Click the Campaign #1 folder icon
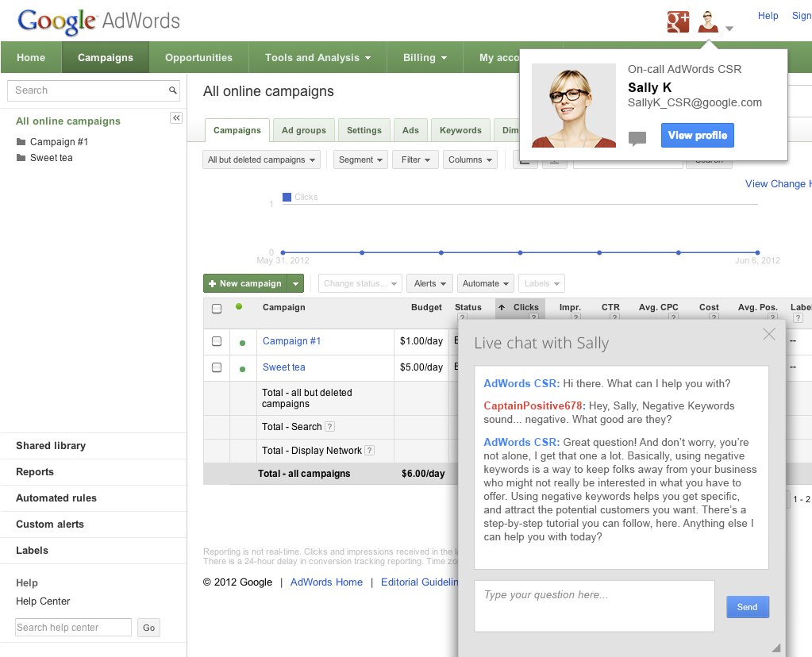Image resolution: width=812 pixels, height=657 pixels. tap(21, 141)
